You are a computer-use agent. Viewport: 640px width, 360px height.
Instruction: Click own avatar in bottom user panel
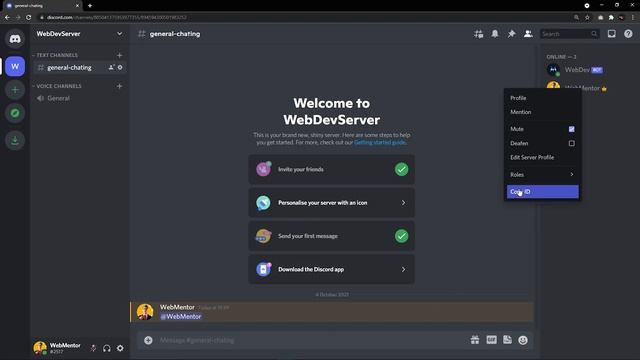coord(40,348)
